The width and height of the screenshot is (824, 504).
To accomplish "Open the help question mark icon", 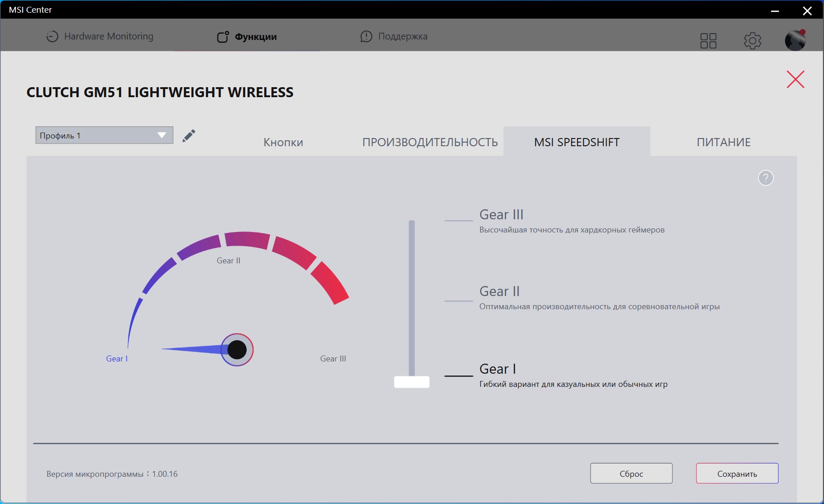I will click(766, 178).
